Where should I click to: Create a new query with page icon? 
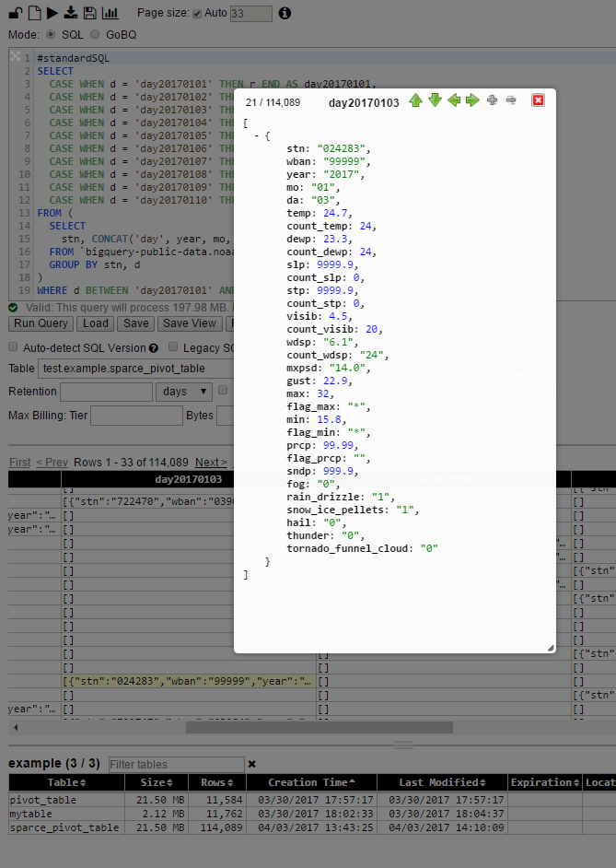point(34,13)
